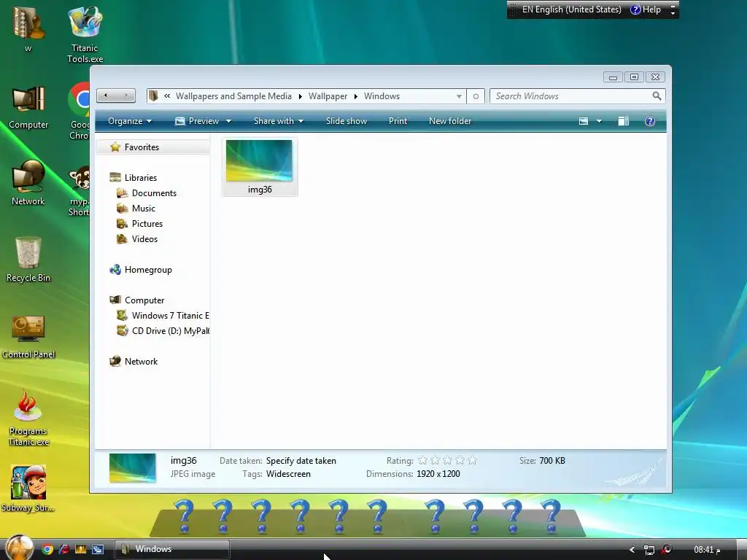Launch Programs Titanic.exe desktop icon
This screenshot has width=747, height=560.
[x=28, y=418]
